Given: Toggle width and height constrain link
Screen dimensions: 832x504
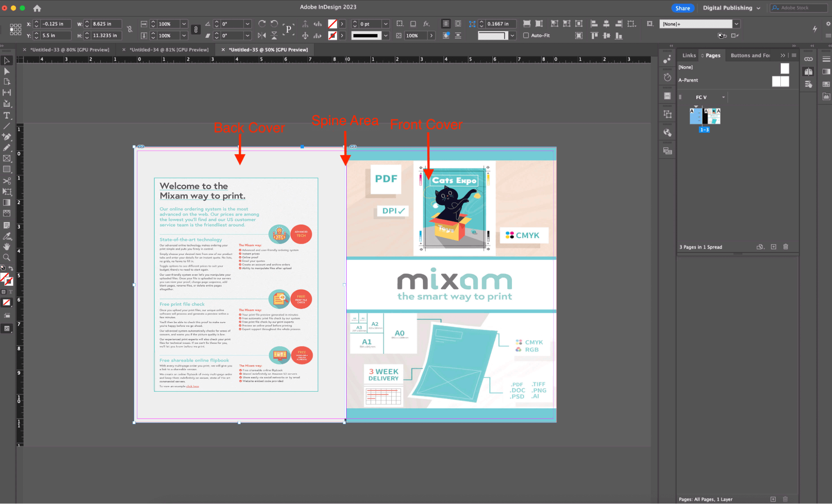Looking at the screenshot, I should click(x=130, y=30).
